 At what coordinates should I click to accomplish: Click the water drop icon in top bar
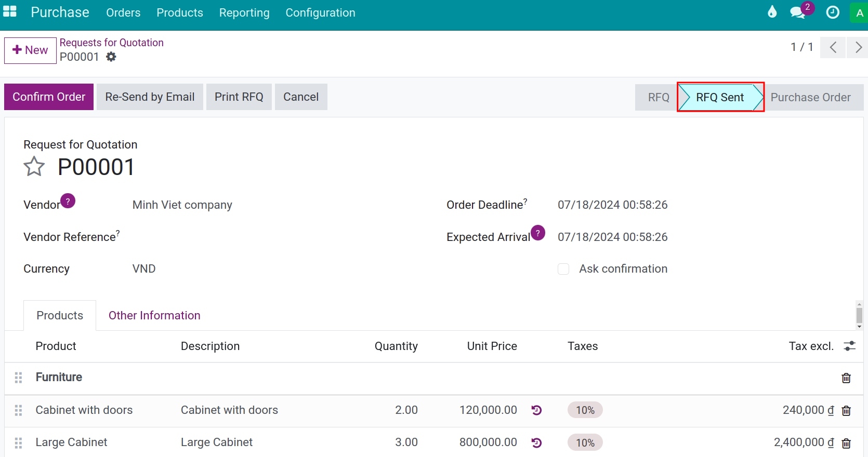click(x=772, y=12)
